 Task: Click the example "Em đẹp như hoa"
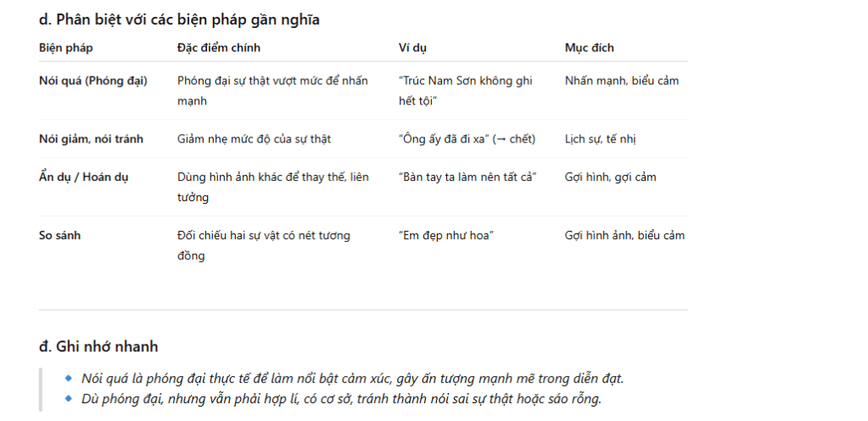446,235
